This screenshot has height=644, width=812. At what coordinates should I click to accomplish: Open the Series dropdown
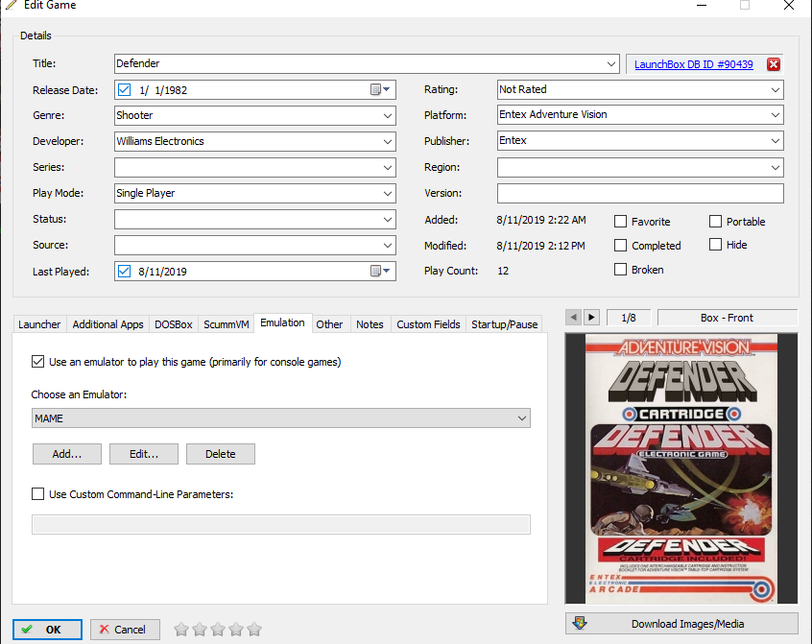coord(388,167)
